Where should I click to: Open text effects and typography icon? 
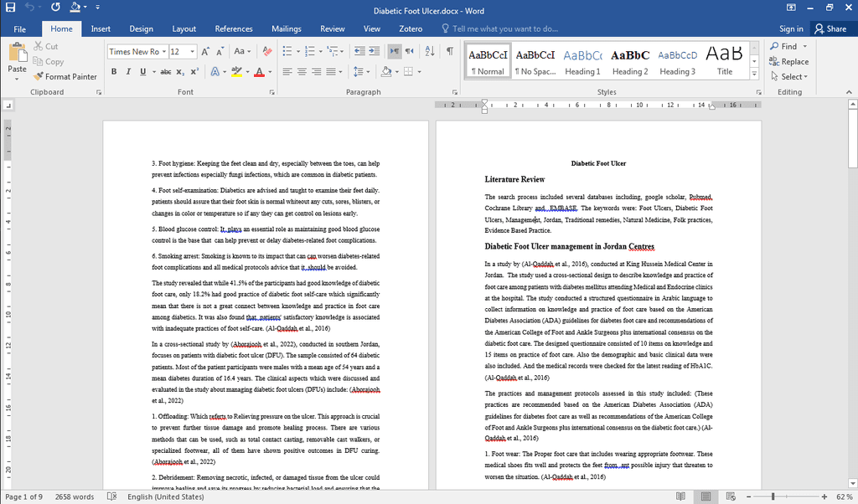(215, 72)
